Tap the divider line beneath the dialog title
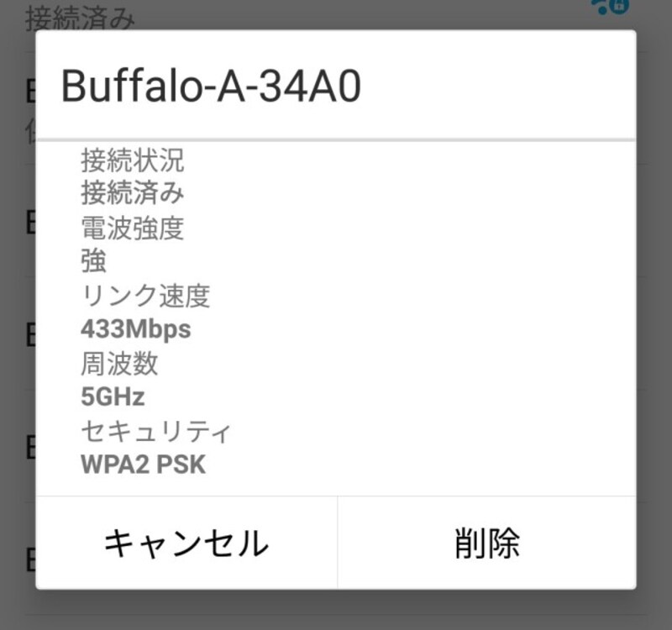This screenshot has width=672, height=630. pos(336,139)
